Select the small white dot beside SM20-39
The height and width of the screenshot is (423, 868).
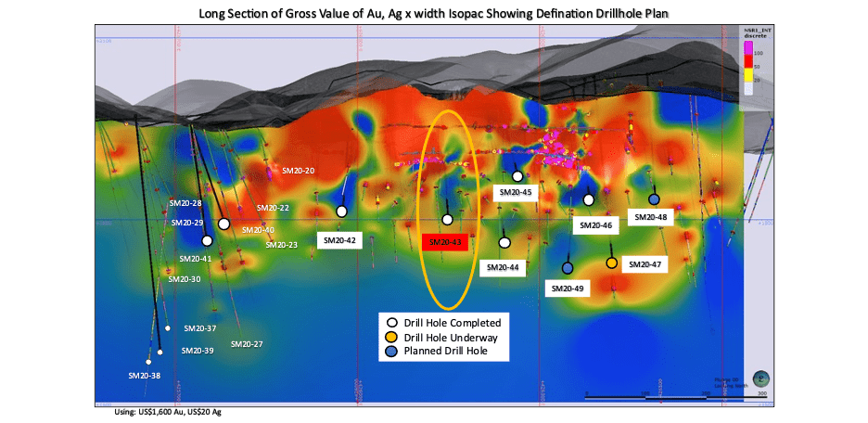coord(160,352)
